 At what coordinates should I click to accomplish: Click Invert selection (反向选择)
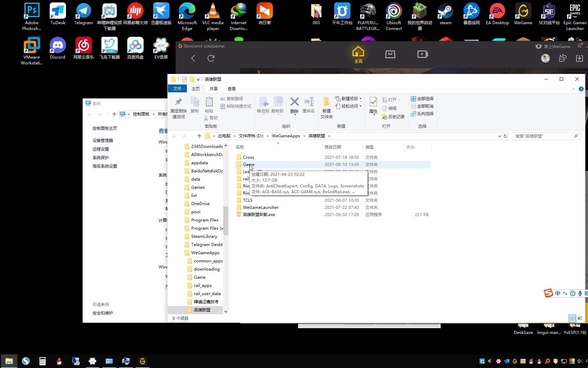point(422,113)
